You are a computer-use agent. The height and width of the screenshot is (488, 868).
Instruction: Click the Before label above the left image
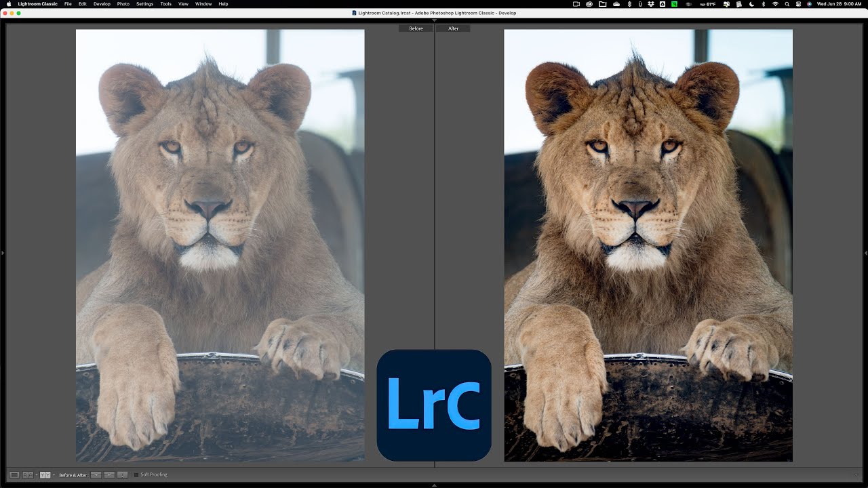416,28
